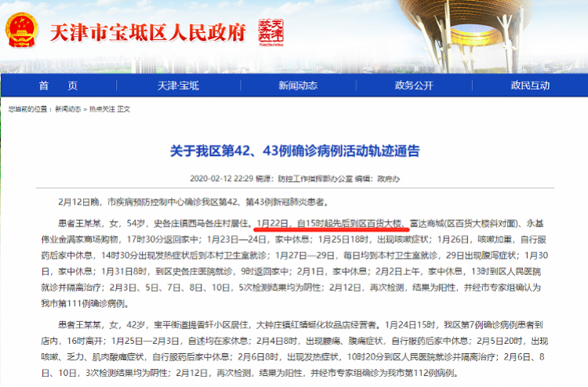588x387 pixels.
Task: Click the article headline about cases 42, 43
Action: [x=295, y=150]
